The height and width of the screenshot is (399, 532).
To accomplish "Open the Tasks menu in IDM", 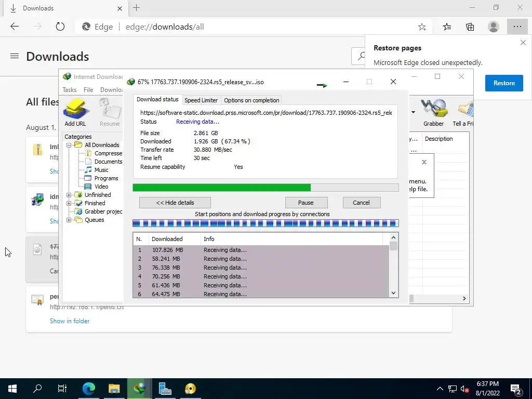I will [70, 89].
